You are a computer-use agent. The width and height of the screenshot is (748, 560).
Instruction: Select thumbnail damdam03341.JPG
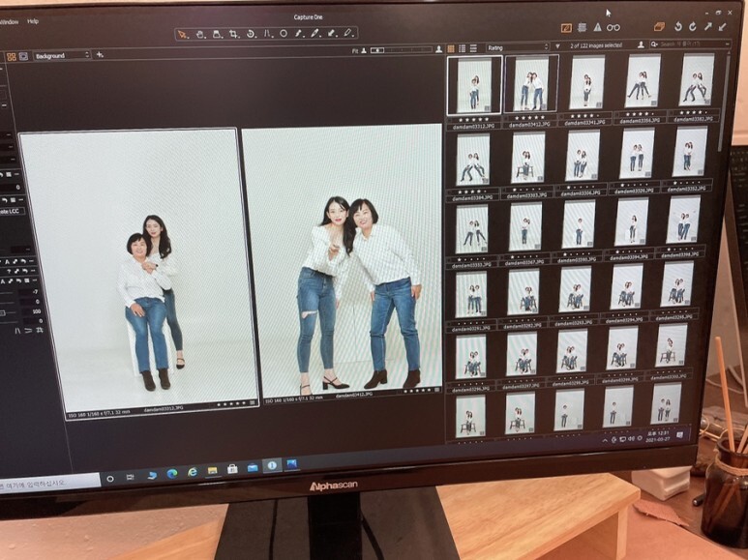[587, 82]
